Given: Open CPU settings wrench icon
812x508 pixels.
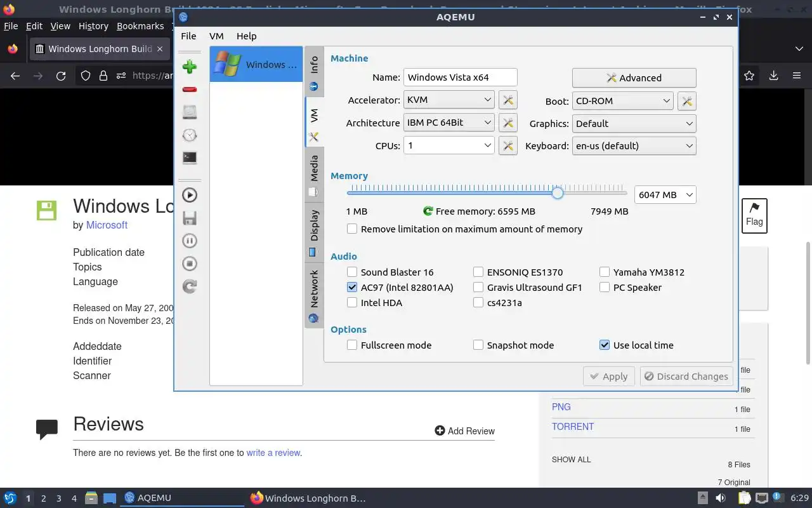Looking at the screenshot, I should [x=507, y=145].
